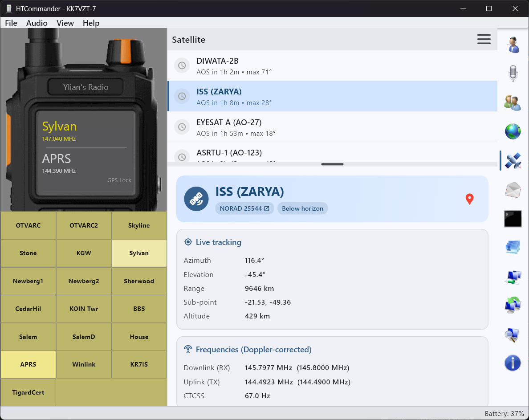529x420 pixels.
Task: Select ISS (ZARYA) in satellite list
Action: click(x=332, y=96)
